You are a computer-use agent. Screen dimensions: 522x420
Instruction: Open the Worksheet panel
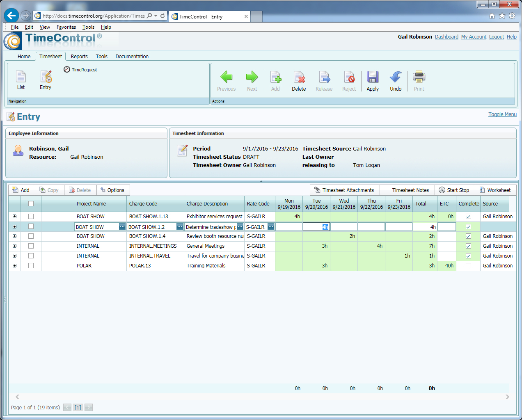[x=496, y=190]
